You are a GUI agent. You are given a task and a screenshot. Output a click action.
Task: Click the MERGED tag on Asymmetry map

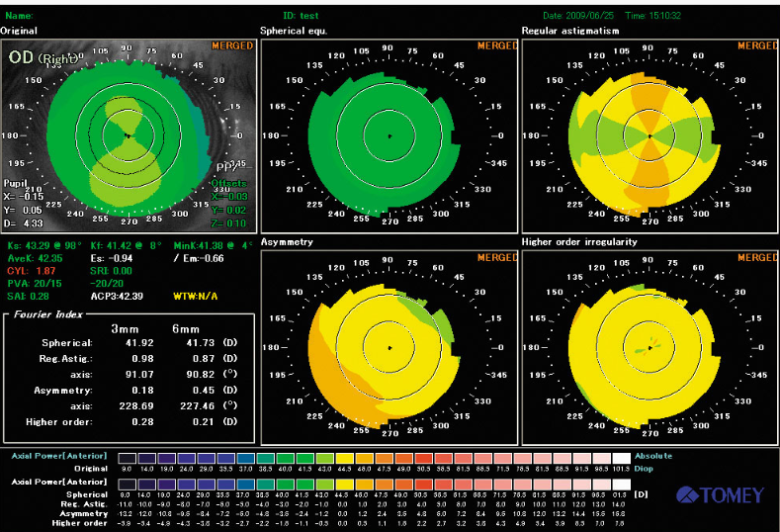[x=497, y=258]
